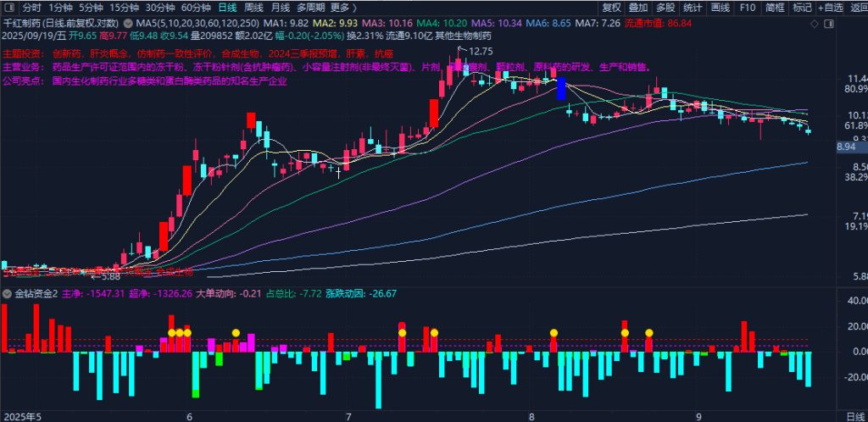Open MA indicator settings via round arrow icon
Image resolution: width=868 pixels, height=422 pixels.
(x=128, y=24)
